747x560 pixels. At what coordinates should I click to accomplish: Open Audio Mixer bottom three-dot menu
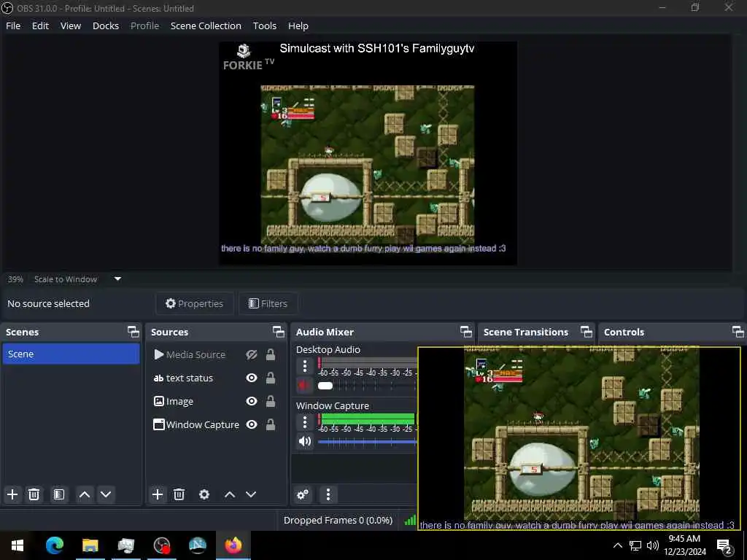328,494
